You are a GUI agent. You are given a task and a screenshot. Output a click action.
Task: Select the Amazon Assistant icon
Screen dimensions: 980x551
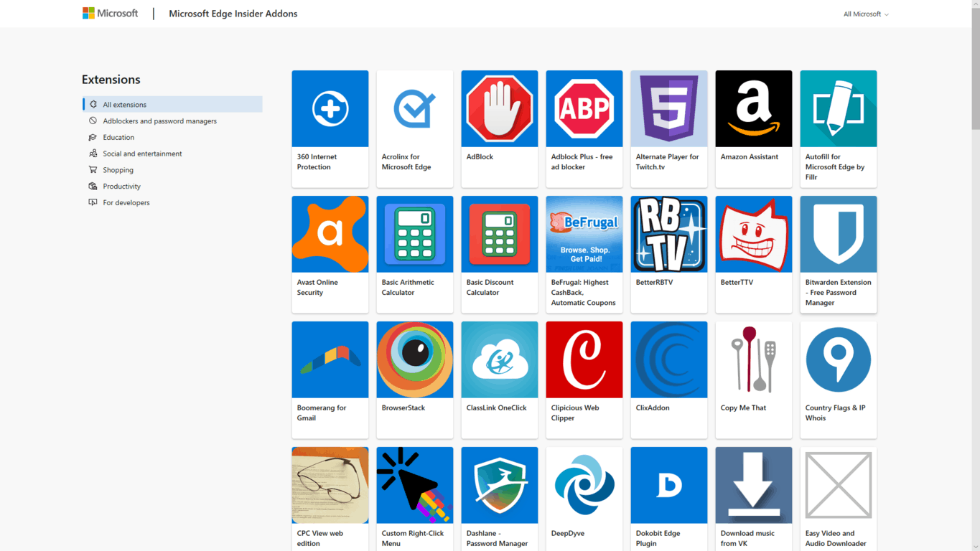point(753,109)
